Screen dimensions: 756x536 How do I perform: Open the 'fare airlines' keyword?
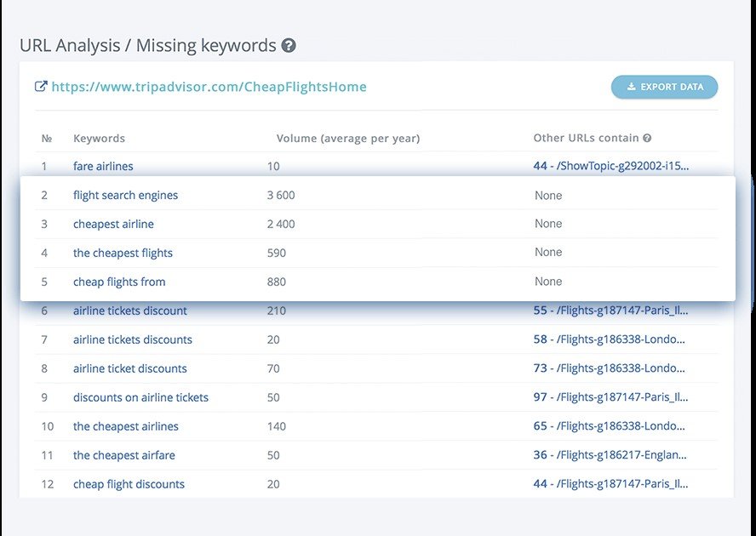click(x=103, y=166)
